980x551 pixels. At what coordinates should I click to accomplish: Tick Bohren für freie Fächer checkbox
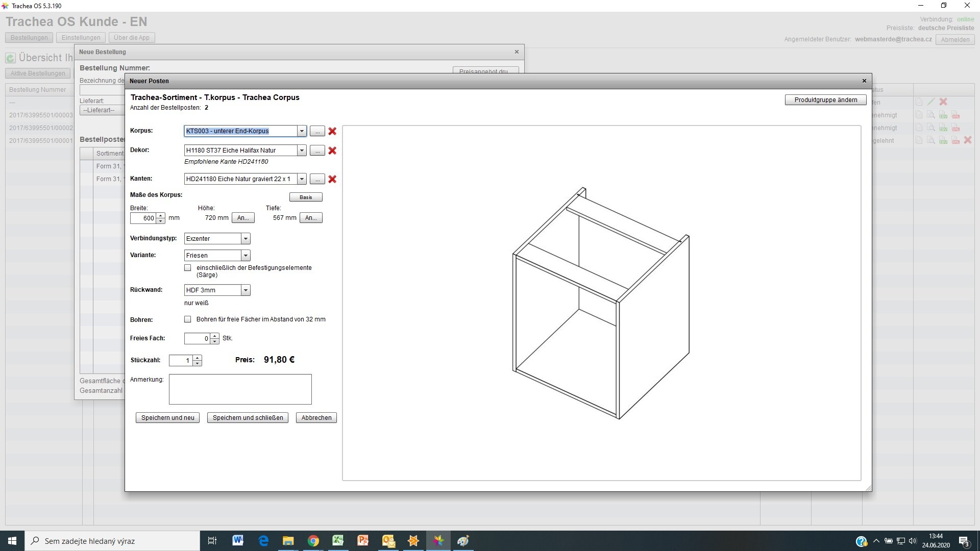click(188, 319)
